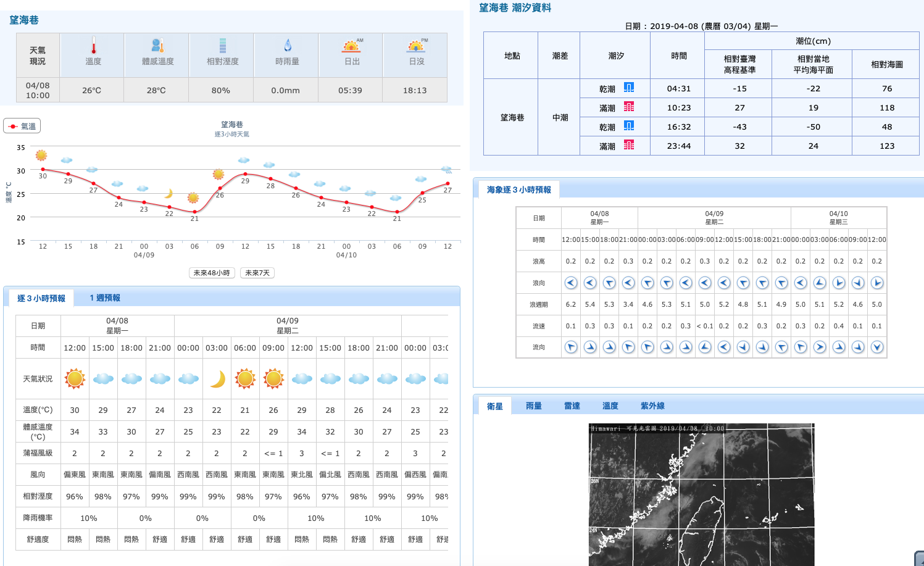Switch to 1週預報 tab
Viewport: 924px width, 566px height.
(x=105, y=298)
